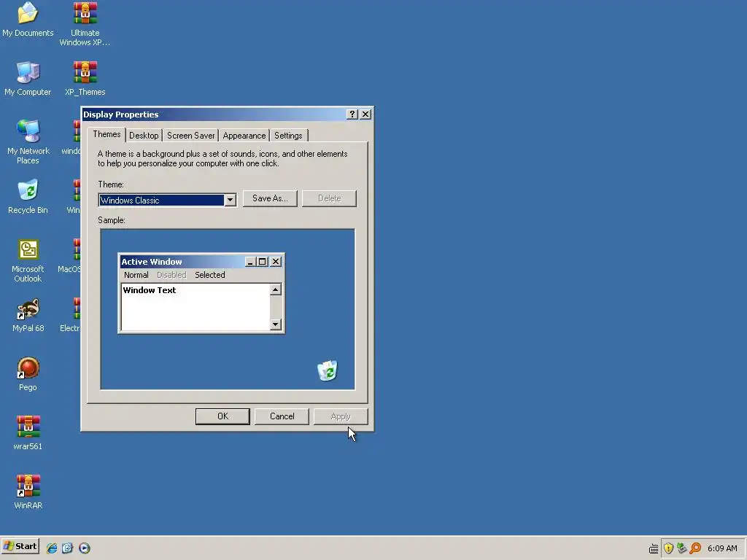
Task: Click the grayed Delete button
Action: 329,198
